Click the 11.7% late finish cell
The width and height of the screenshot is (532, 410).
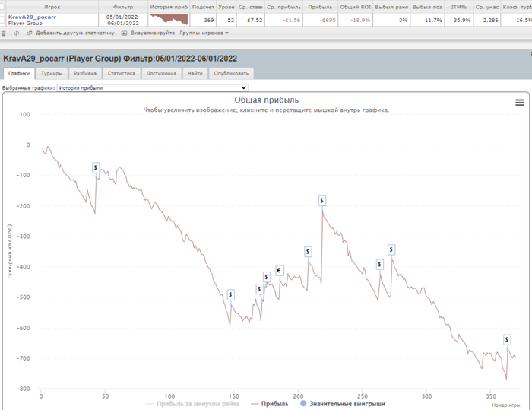[427, 20]
